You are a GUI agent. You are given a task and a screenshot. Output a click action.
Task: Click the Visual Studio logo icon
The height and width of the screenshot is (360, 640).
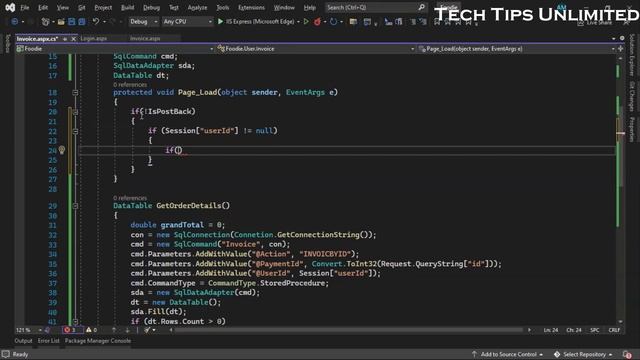point(10,7)
